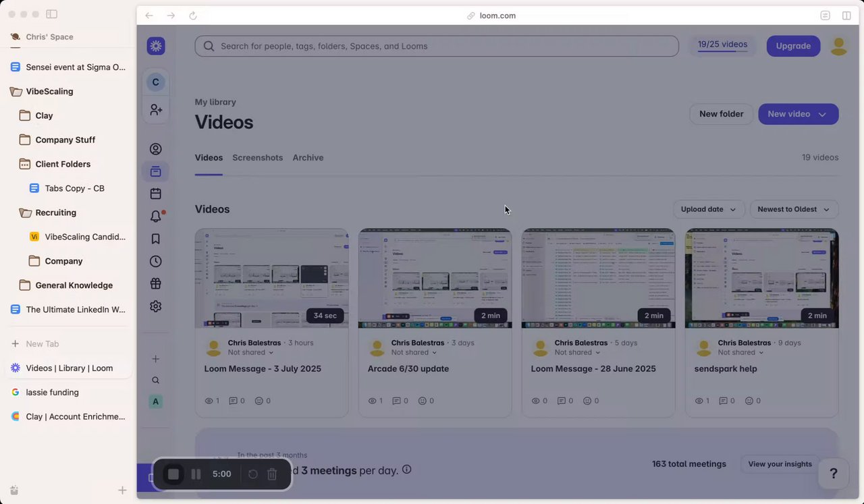Open the sendspark help video thumbnail
This screenshot has height=504, width=864.
point(761,278)
